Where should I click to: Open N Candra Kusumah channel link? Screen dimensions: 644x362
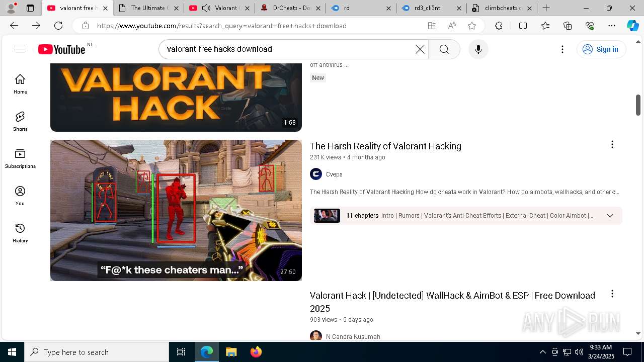point(353,336)
